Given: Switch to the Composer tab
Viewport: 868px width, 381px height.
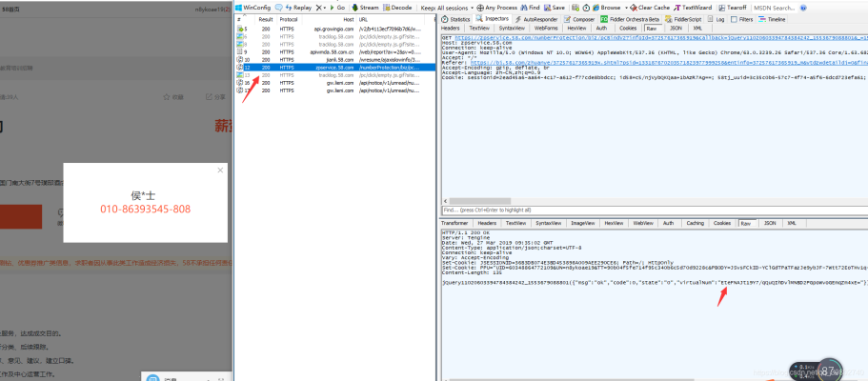Looking at the screenshot, I should [583, 18].
